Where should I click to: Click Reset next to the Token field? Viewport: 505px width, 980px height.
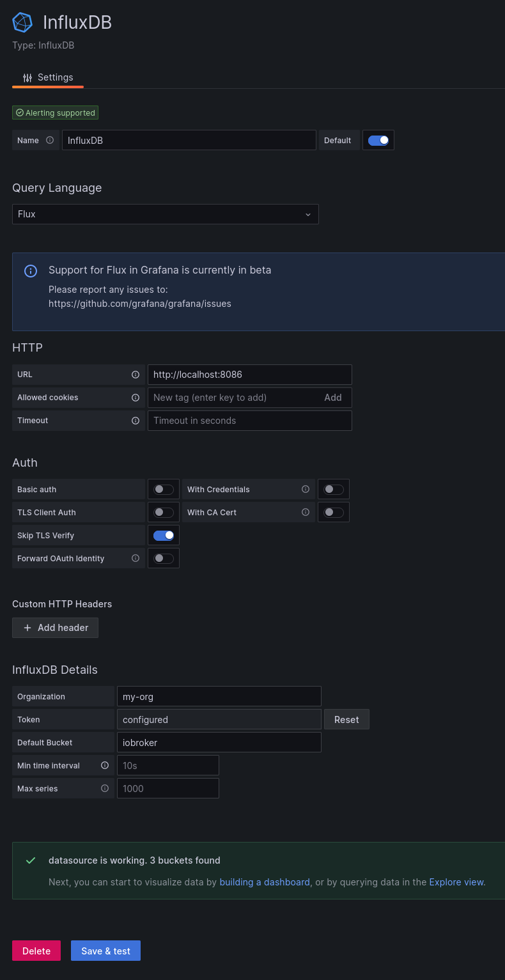(x=346, y=719)
